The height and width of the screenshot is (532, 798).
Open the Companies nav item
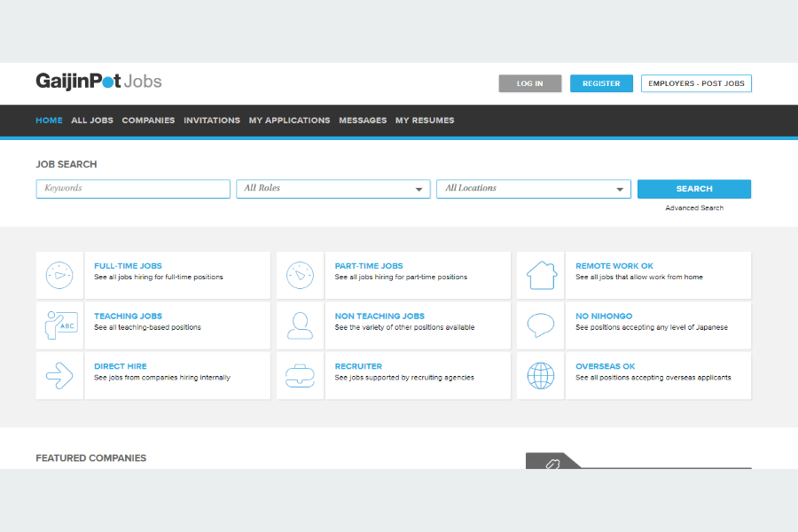(x=148, y=121)
